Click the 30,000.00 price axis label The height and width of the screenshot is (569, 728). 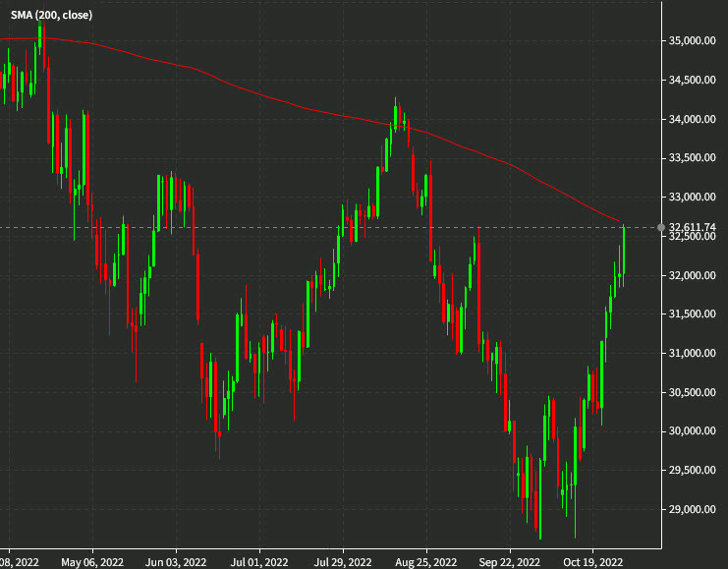(692, 431)
